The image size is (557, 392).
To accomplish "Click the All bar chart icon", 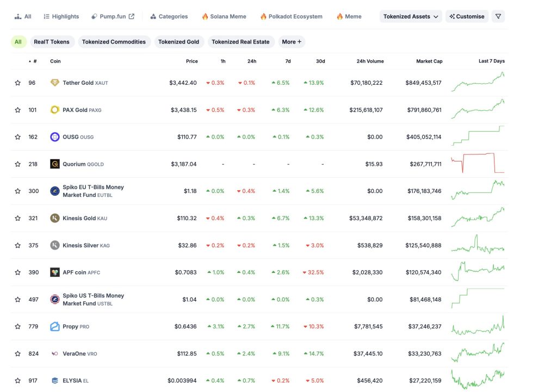I will click(18, 16).
